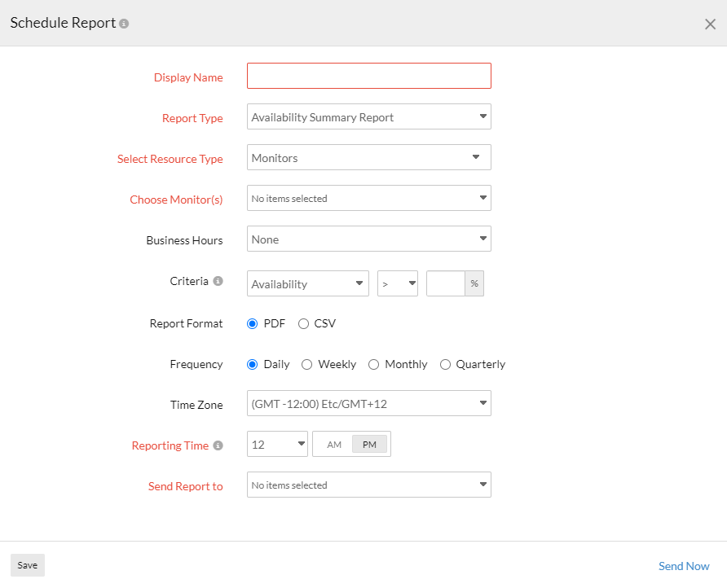Switch reporting time to AM
727x588 pixels.
pyautogui.click(x=333, y=445)
